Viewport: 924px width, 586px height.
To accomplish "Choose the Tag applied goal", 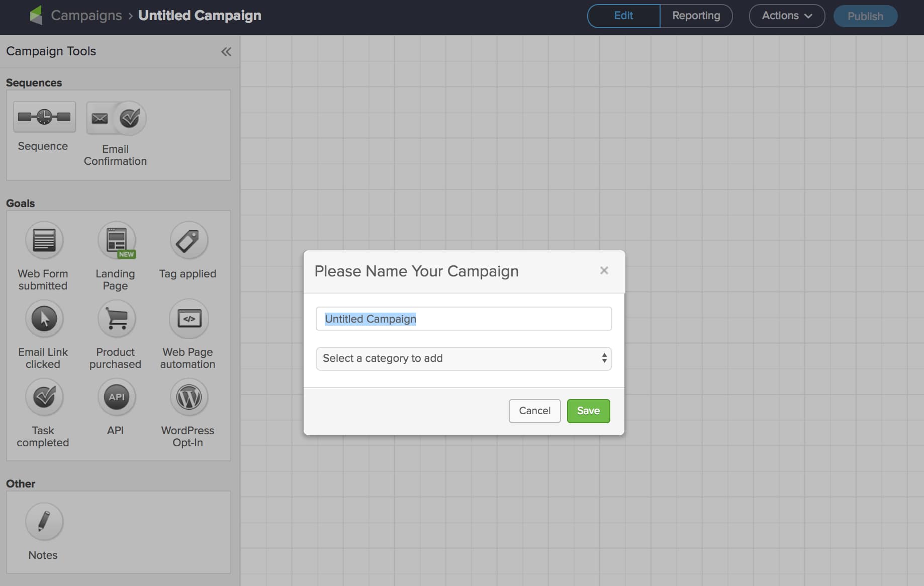I will [x=188, y=240].
